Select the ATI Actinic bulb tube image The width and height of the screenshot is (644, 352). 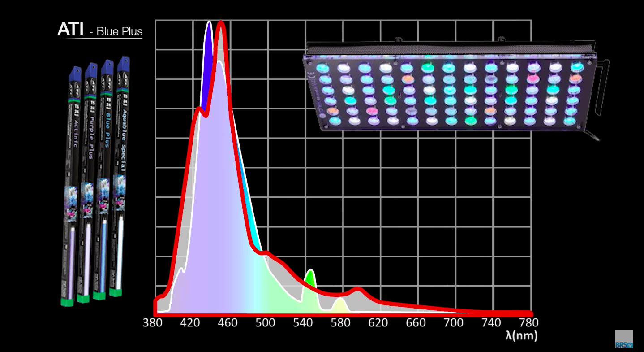[x=71, y=186]
